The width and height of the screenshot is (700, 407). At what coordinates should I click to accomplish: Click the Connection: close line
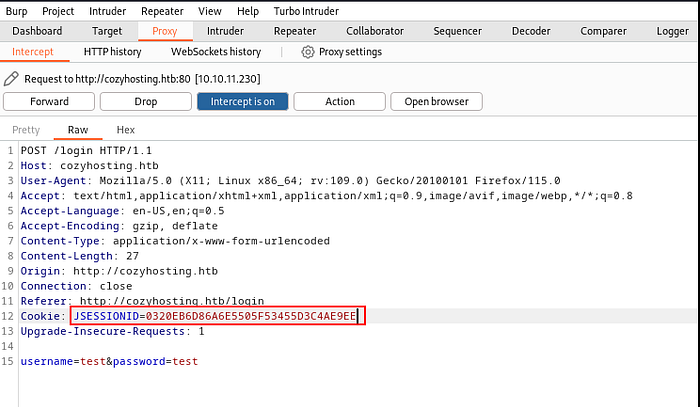pos(76,286)
